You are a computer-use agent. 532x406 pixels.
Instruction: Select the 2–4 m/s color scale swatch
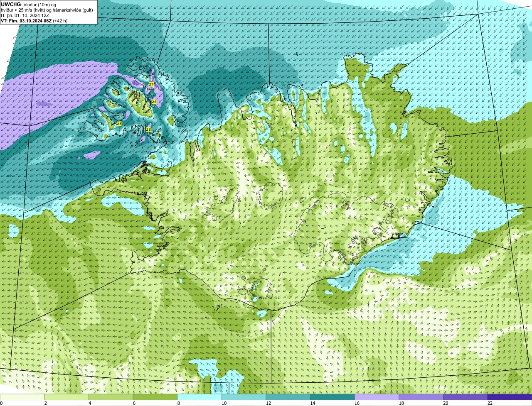pos(66,397)
